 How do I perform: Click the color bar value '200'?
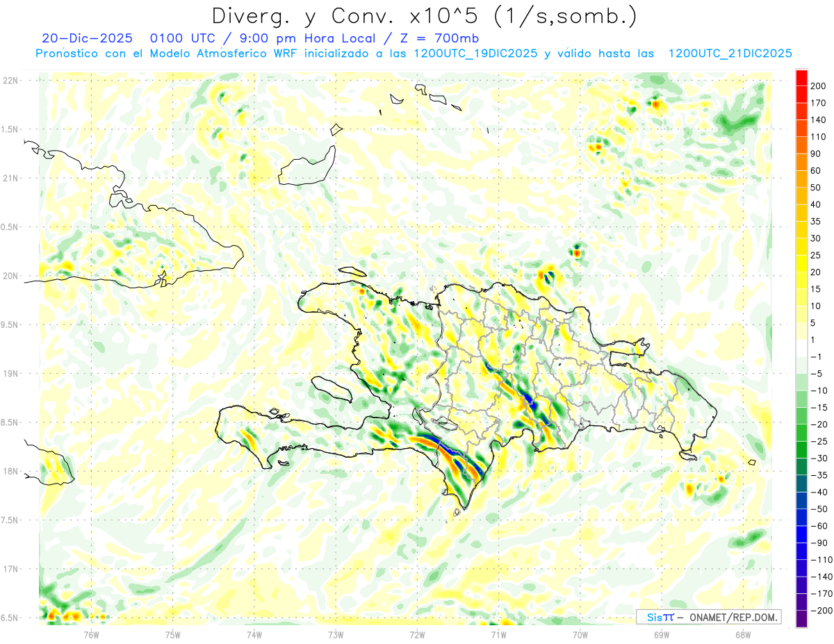pyautogui.click(x=817, y=86)
